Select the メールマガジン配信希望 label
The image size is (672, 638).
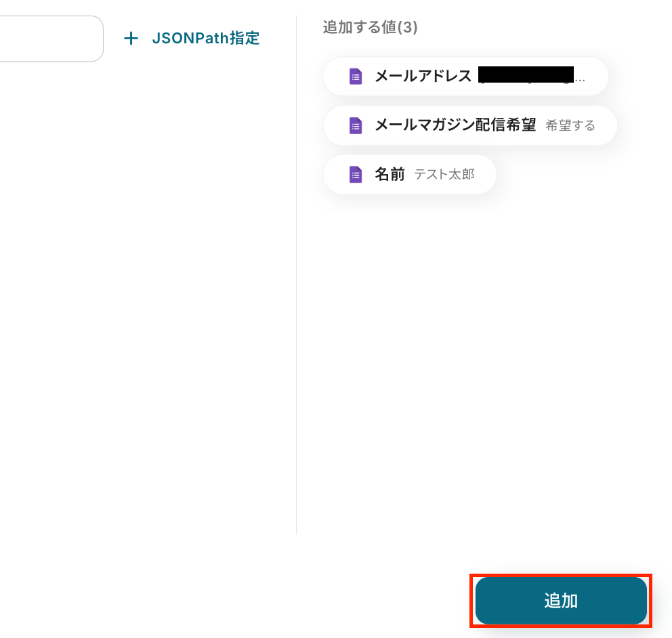(455, 125)
